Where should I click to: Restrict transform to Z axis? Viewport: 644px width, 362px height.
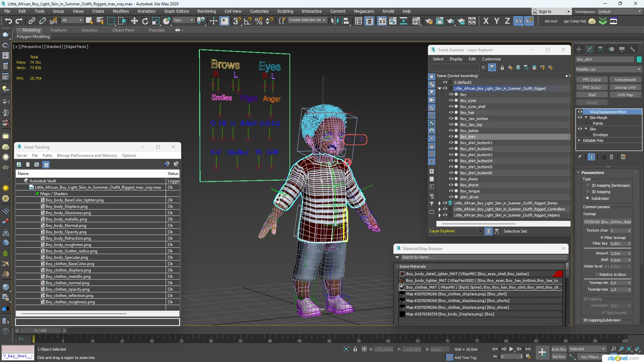507,21
